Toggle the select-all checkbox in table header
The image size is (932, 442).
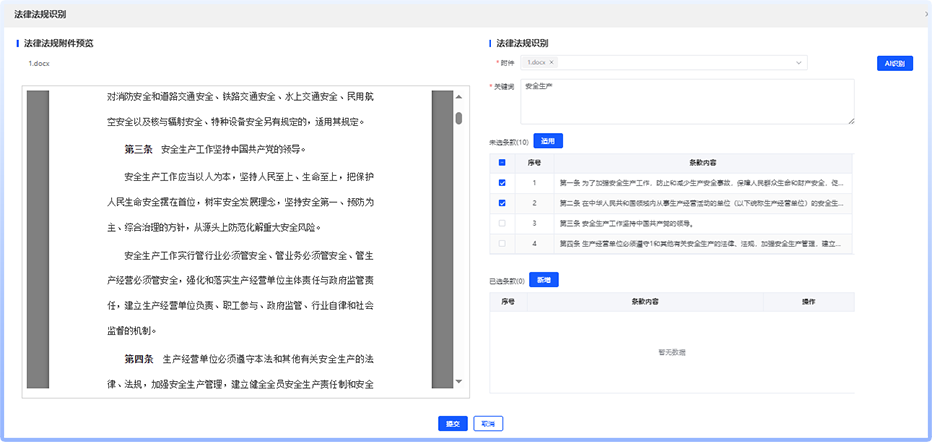click(502, 162)
